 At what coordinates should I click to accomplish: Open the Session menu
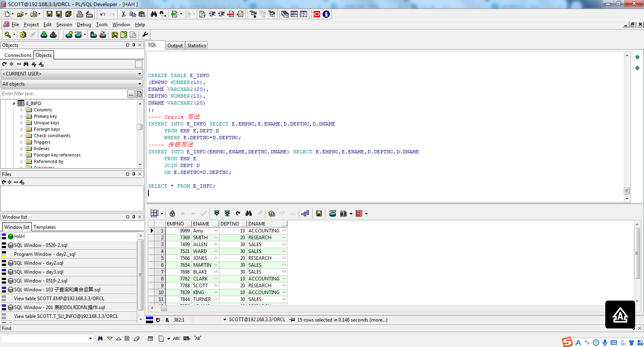pyautogui.click(x=64, y=25)
